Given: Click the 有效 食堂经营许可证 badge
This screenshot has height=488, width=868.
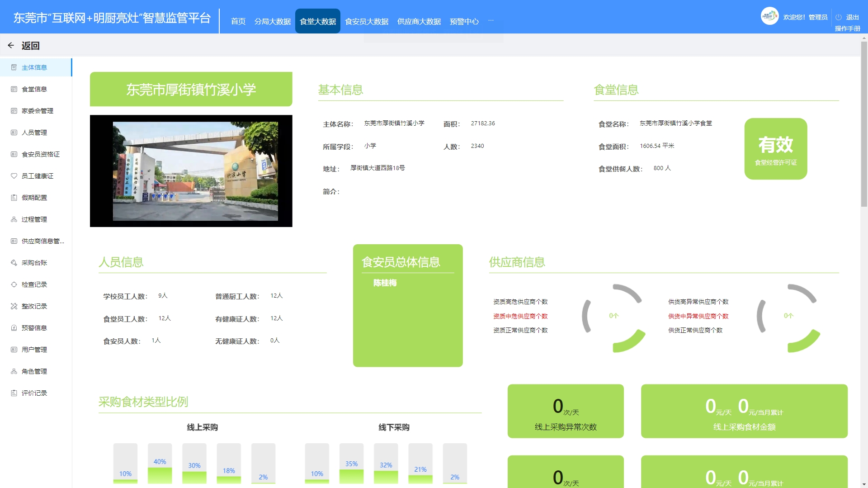Looking at the screenshot, I should coord(776,149).
